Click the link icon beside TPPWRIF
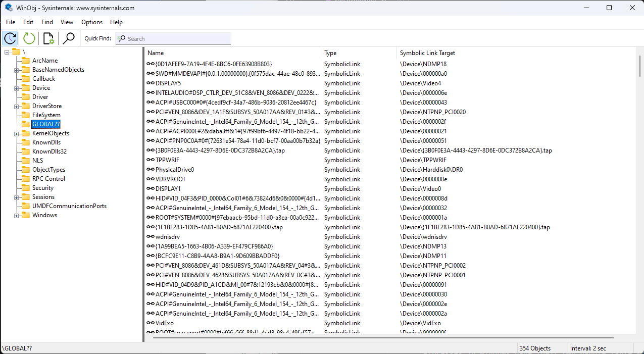Screen dimensions: 644x354 click(151, 160)
